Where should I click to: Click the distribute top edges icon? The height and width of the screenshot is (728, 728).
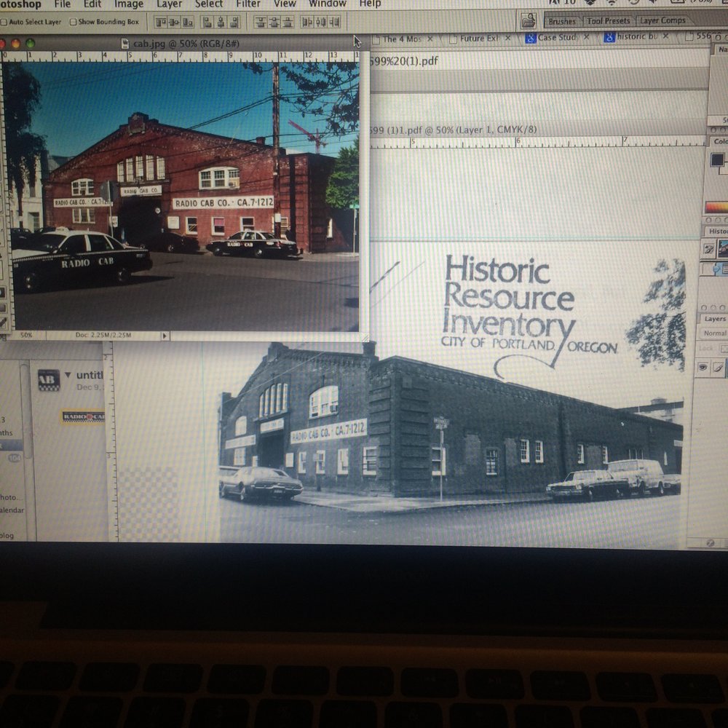(x=261, y=22)
